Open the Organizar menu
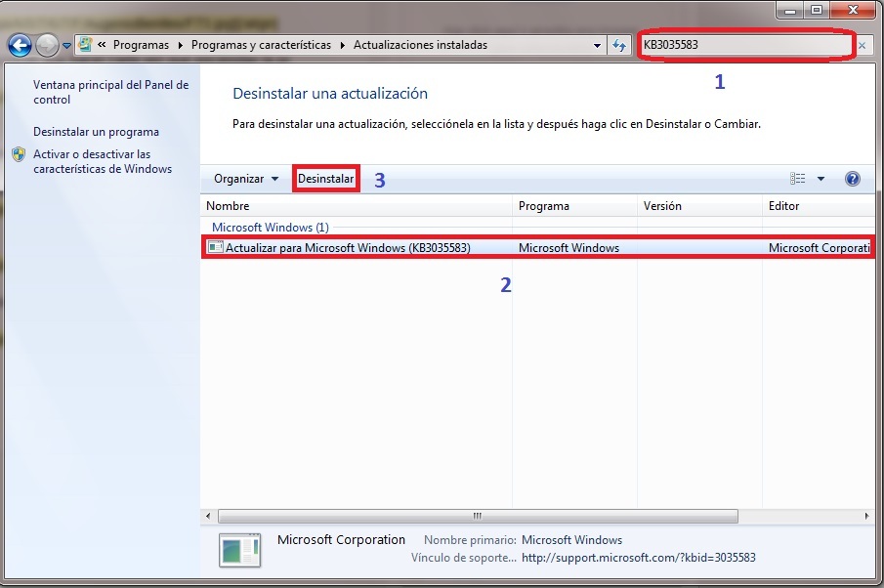Viewport: 884px width, 588px height. click(x=246, y=179)
